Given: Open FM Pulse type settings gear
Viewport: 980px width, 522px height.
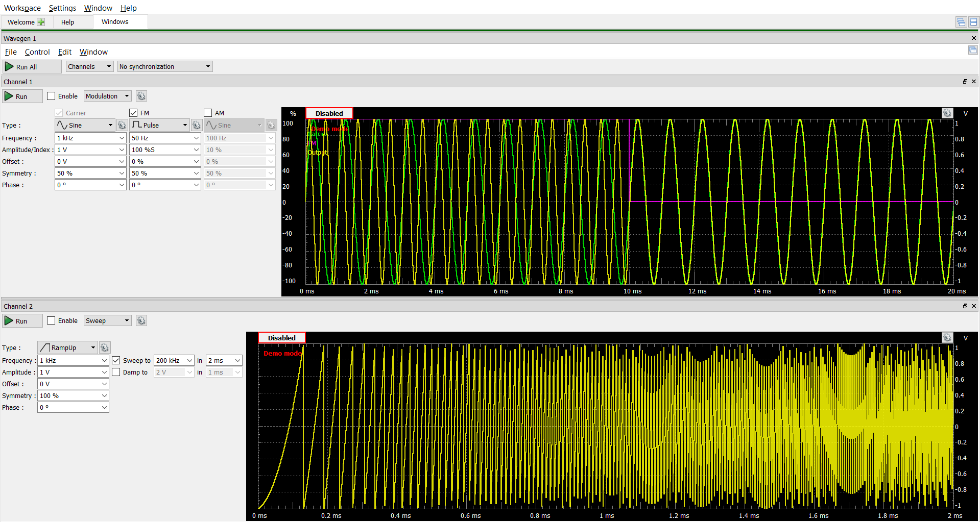Looking at the screenshot, I should (x=197, y=125).
